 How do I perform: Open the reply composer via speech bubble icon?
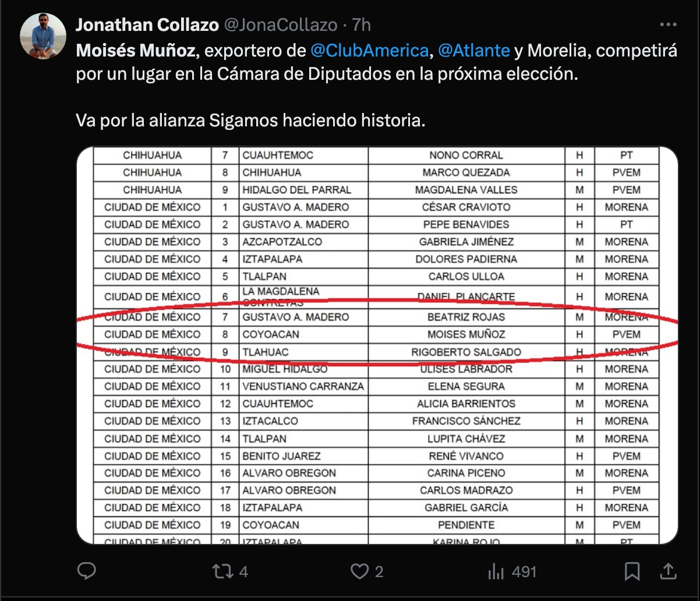pyautogui.click(x=86, y=572)
